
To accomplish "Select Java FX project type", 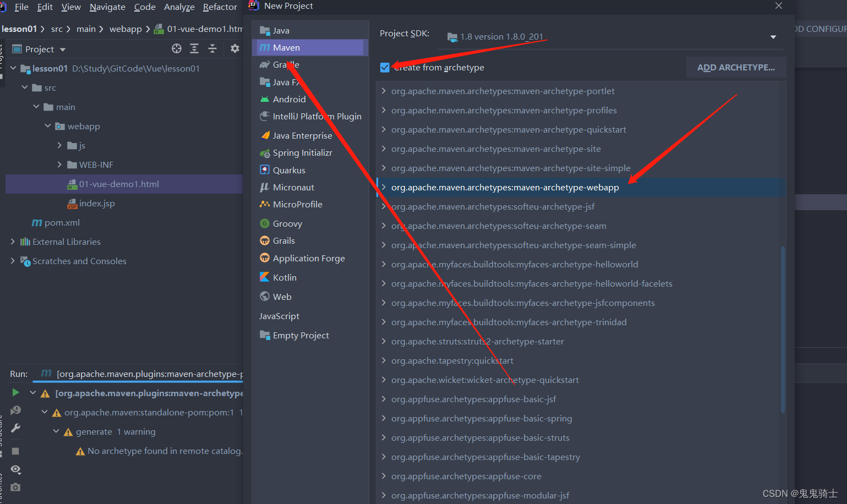I will click(310, 82).
